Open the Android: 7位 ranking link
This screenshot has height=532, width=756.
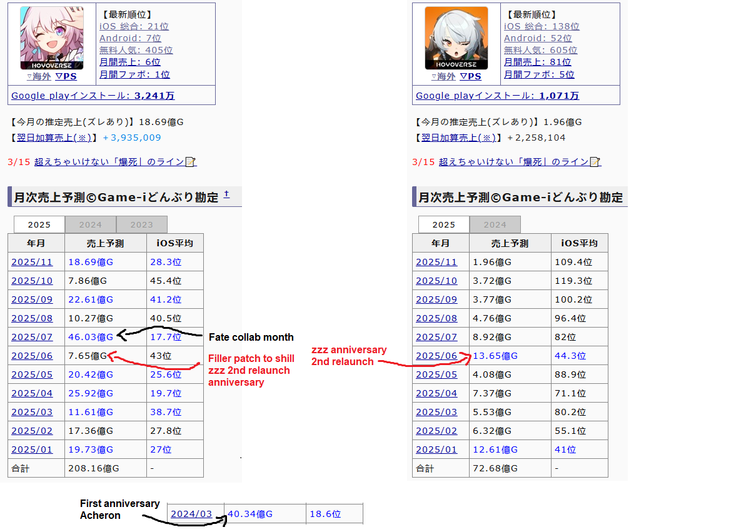point(130,38)
